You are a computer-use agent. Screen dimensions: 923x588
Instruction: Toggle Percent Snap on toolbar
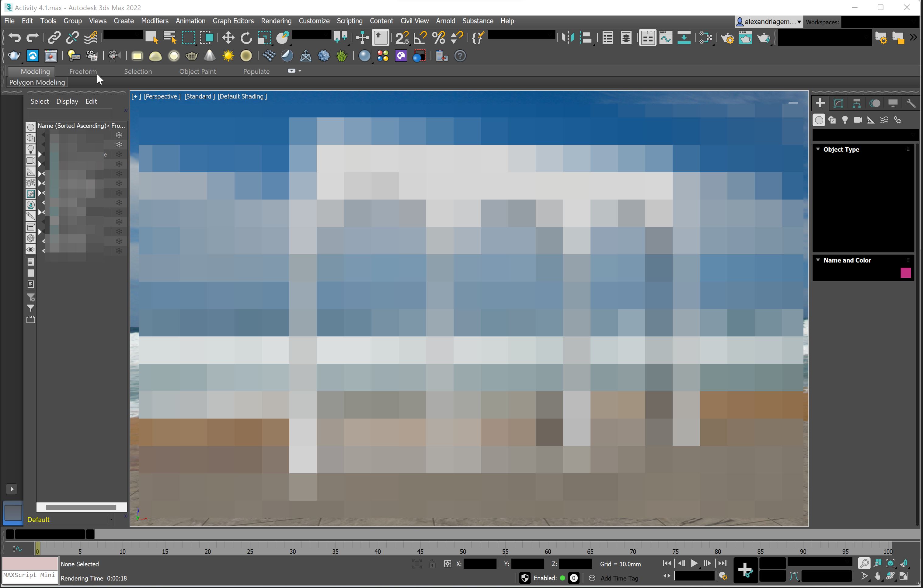tap(438, 37)
